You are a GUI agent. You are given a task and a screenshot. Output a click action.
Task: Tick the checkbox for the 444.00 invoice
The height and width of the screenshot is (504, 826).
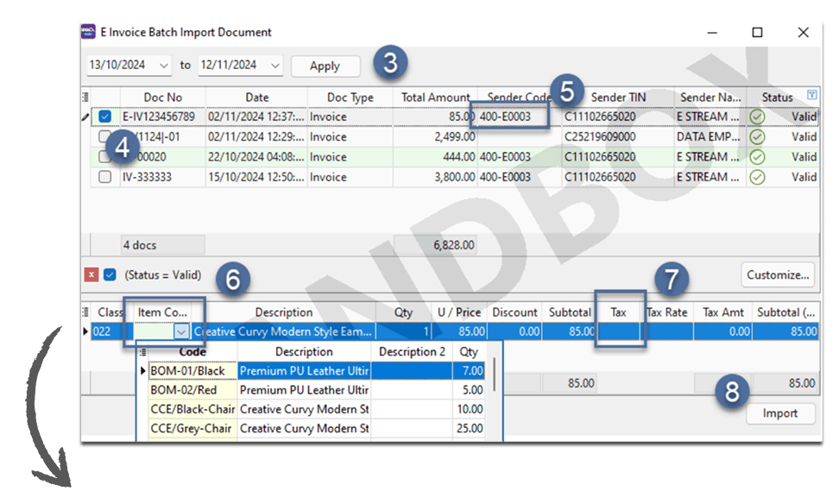coord(104,157)
